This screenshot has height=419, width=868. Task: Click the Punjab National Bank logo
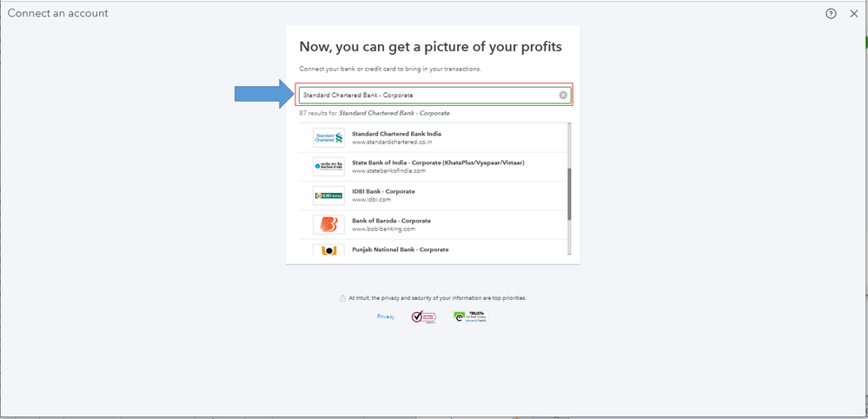(x=328, y=249)
